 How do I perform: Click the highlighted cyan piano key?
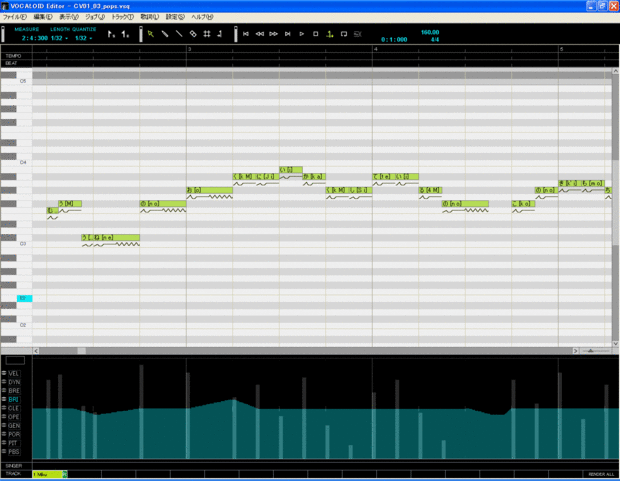click(x=25, y=298)
